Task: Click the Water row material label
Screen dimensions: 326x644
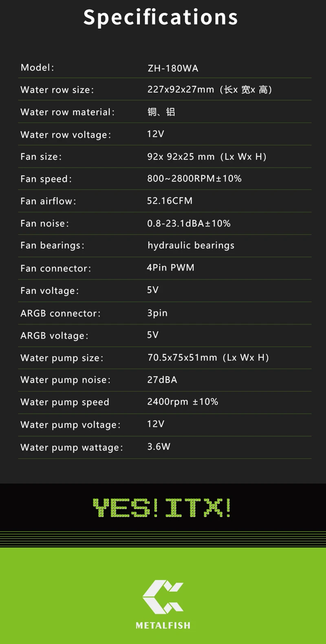Action: tap(67, 112)
